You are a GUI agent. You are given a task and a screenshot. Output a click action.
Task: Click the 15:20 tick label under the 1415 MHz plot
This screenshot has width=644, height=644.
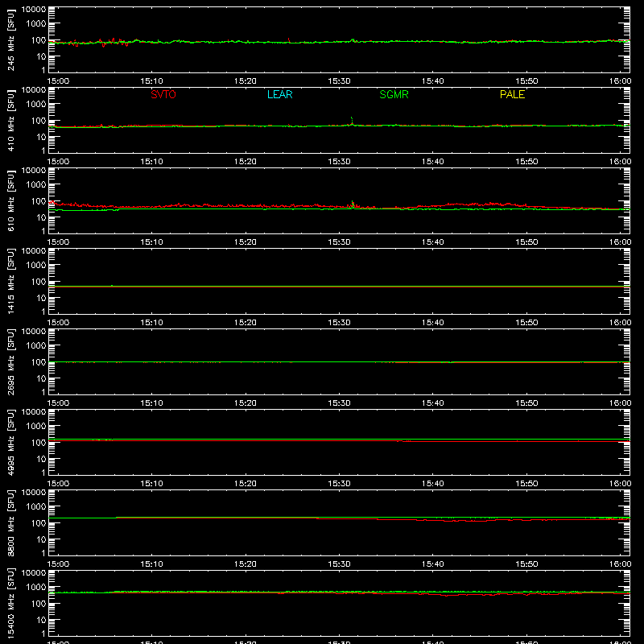pyautogui.click(x=246, y=323)
